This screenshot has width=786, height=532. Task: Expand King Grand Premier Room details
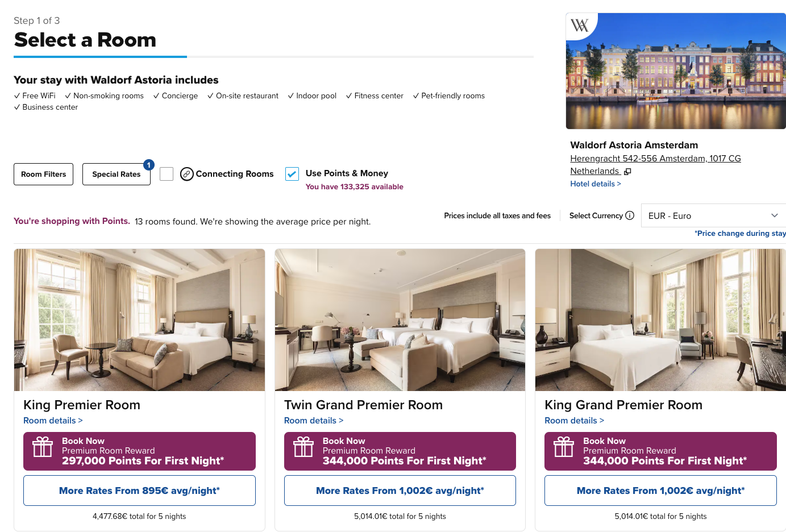574,421
